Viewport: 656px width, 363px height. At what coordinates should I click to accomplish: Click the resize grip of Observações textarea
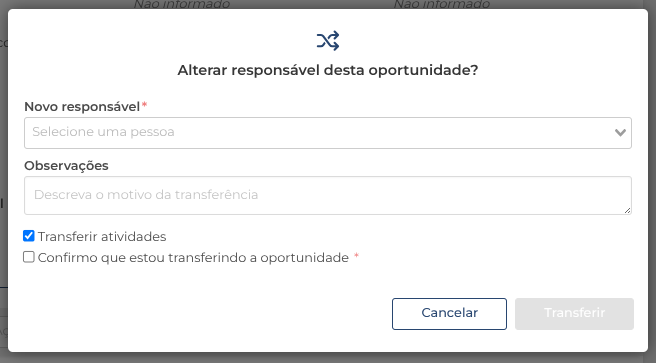[x=627, y=210]
